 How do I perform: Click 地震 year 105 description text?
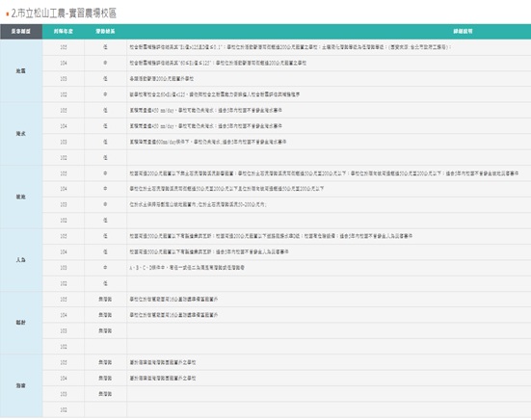(x=290, y=47)
